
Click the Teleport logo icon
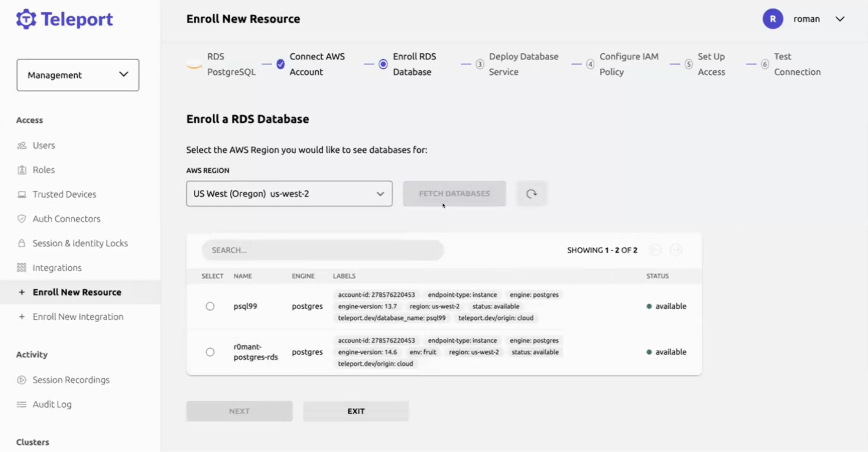pyautogui.click(x=26, y=19)
